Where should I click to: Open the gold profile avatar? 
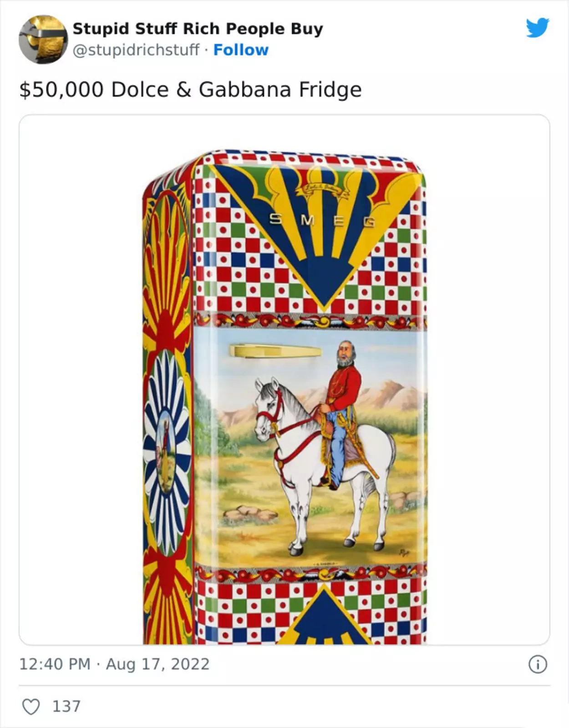[x=43, y=39]
